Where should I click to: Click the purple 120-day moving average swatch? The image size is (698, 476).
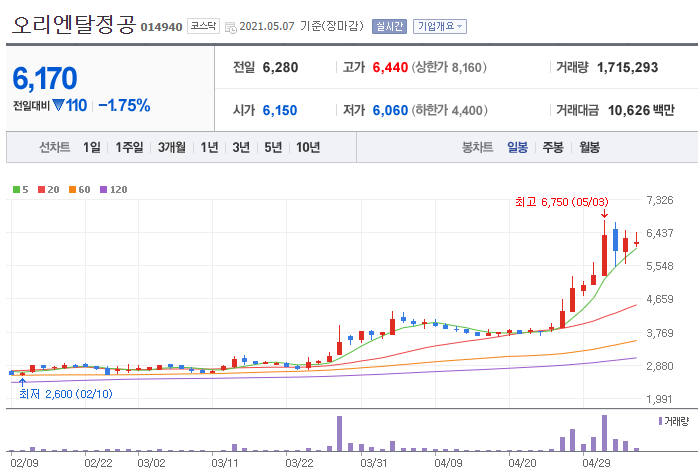pyautogui.click(x=104, y=190)
